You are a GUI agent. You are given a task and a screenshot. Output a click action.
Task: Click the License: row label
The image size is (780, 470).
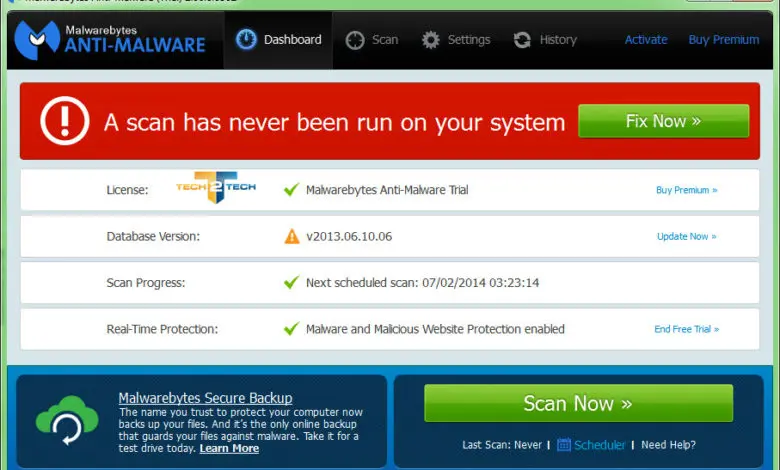pos(127,190)
